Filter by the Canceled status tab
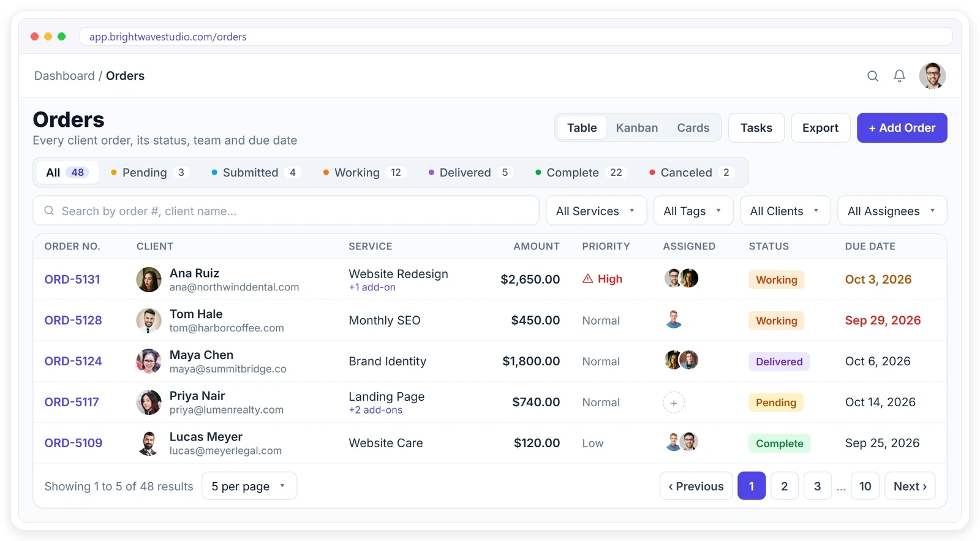This screenshot has width=980, height=541. tap(691, 173)
